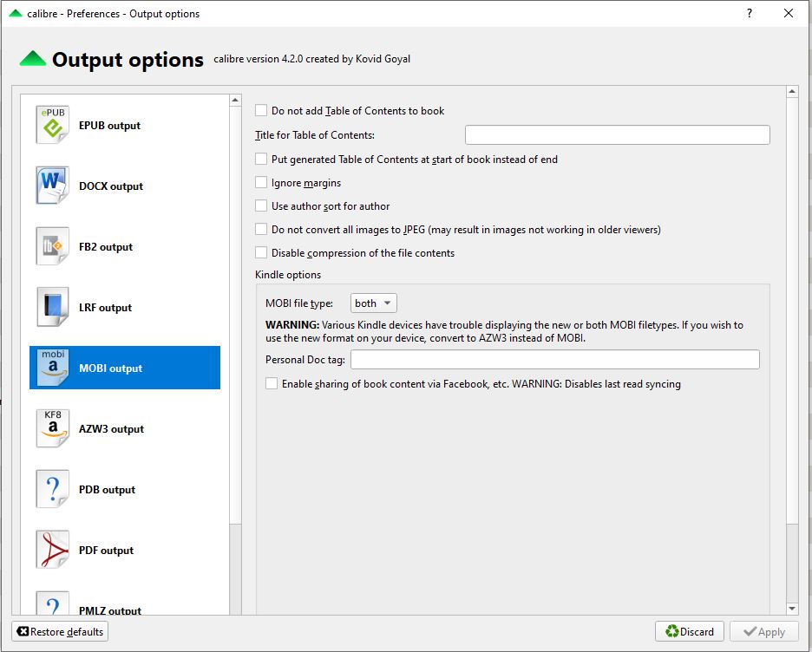
Task: Click the green logo beside Output options heading
Action: tap(33, 58)
